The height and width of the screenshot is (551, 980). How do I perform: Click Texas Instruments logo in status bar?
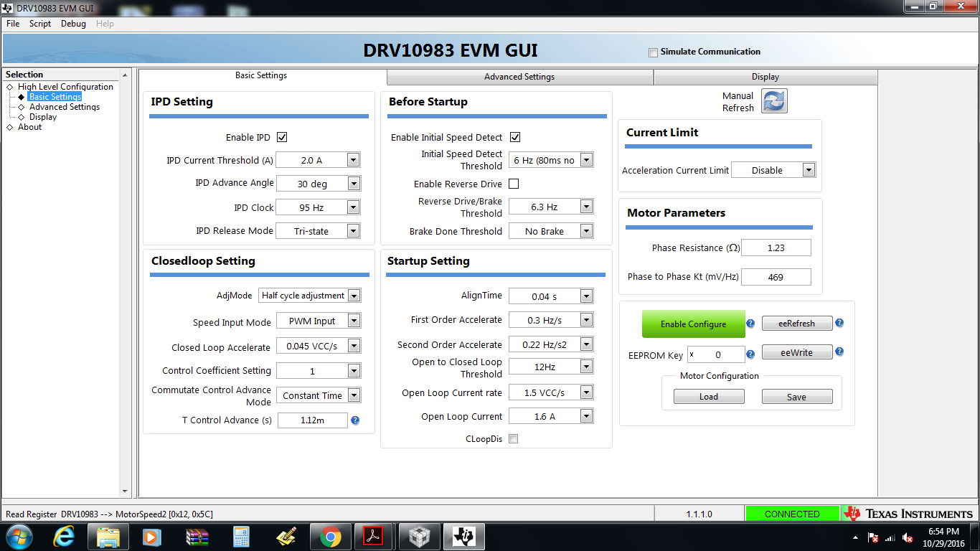[908, 514]
